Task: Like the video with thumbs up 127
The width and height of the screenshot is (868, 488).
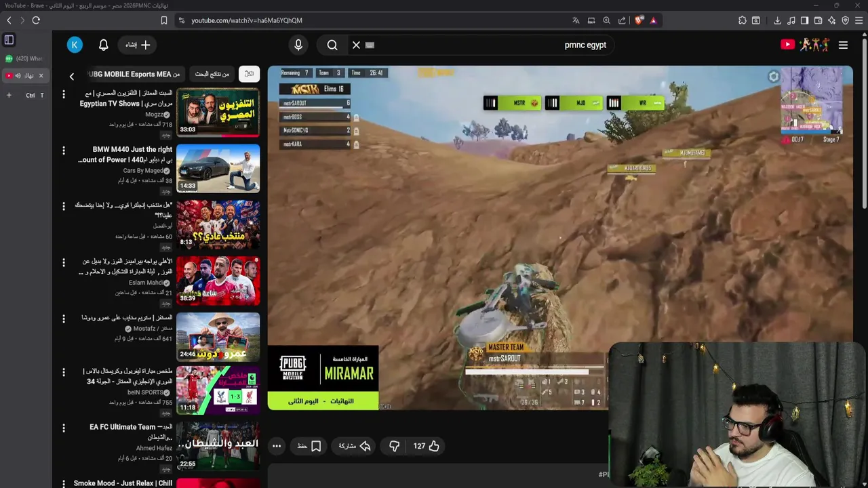Action: (427, 446)
